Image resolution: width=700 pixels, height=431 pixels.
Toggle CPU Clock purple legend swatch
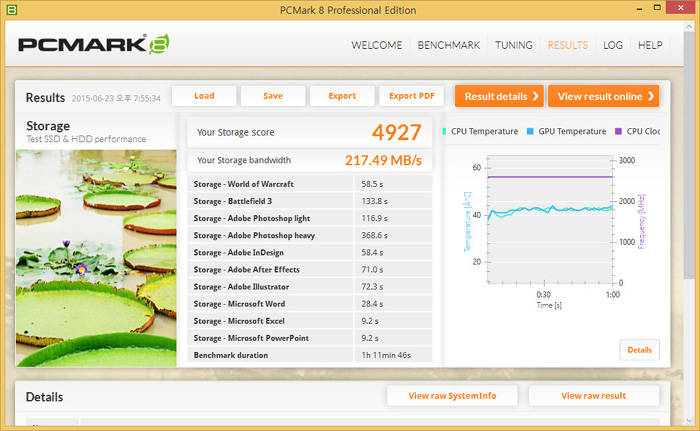coord(618,131)
